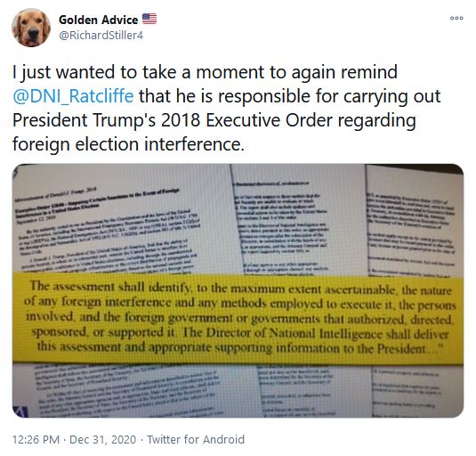Open the three-dot more options menu
The image size is (476, 456).
tap(456, 18)
